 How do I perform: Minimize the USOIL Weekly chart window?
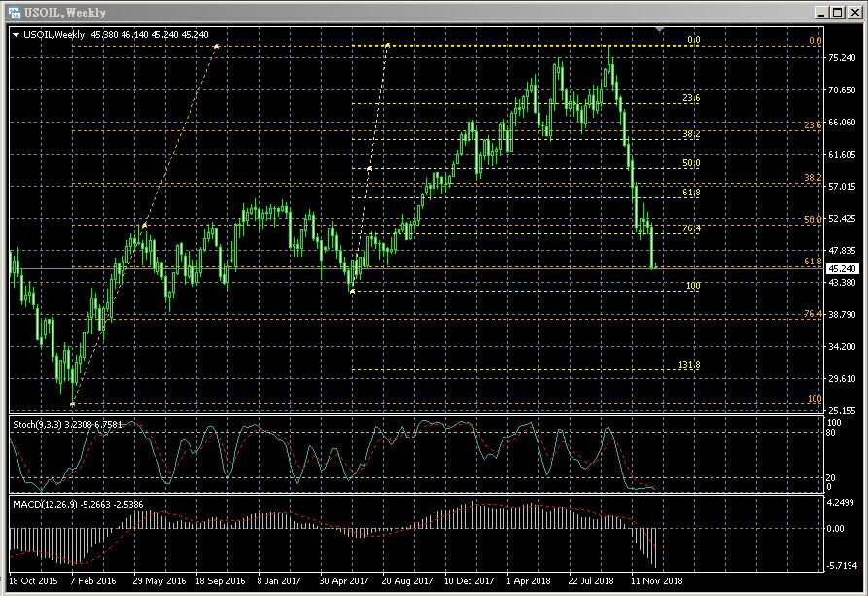(820, 12)
